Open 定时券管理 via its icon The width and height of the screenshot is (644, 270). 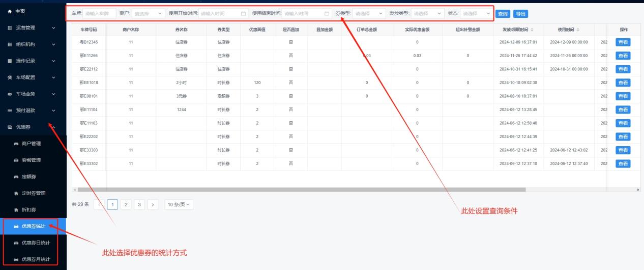(16, 193)
